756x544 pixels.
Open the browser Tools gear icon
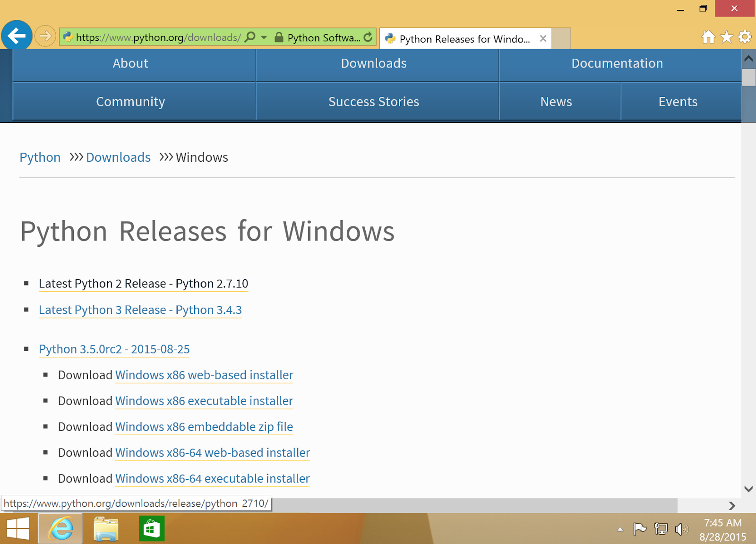[745, 37]
